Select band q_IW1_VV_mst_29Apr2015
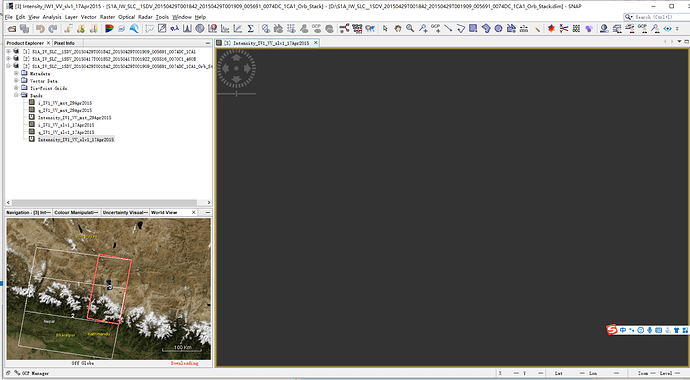This screenshot has width=690, height=380. tap(65, 110)
